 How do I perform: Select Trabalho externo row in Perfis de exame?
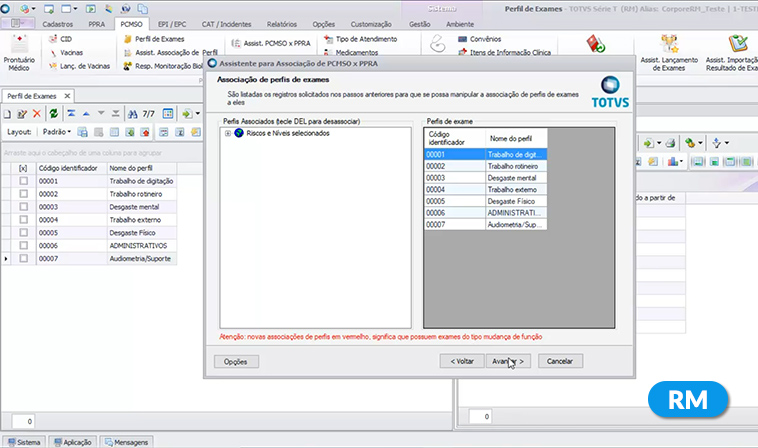click(x=515, y=189)
